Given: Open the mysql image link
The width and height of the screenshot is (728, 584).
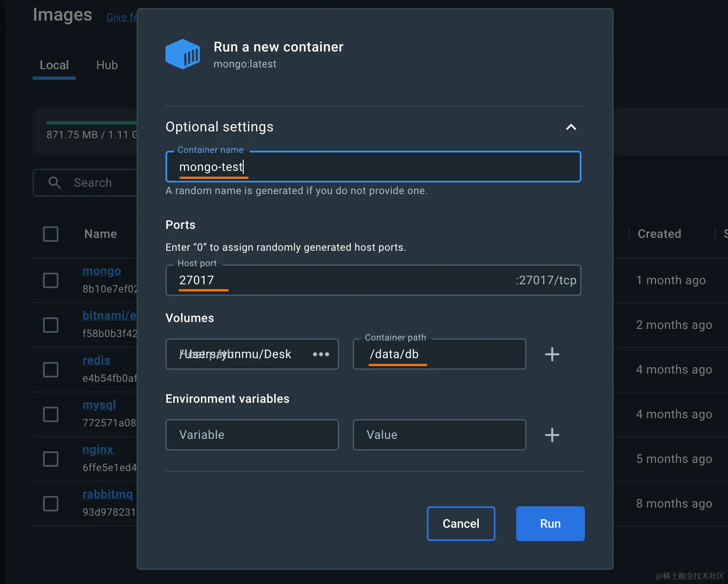Looking at the screenshot, I should [99, 405].
